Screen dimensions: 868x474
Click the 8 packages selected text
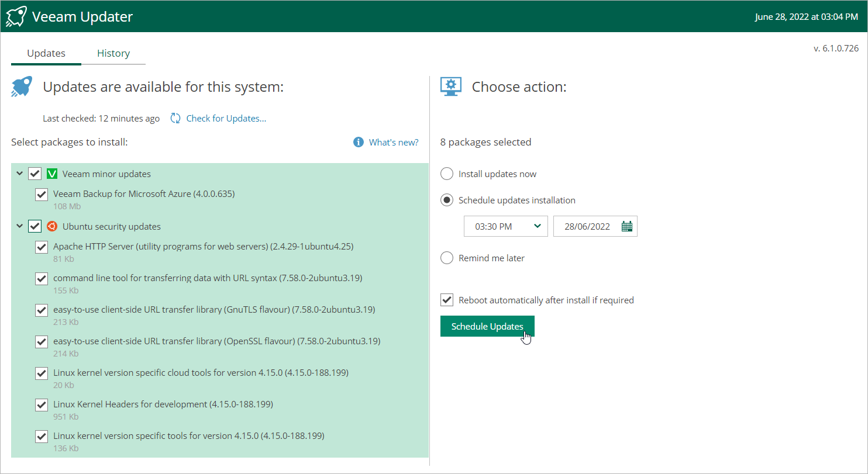point(486,142)
